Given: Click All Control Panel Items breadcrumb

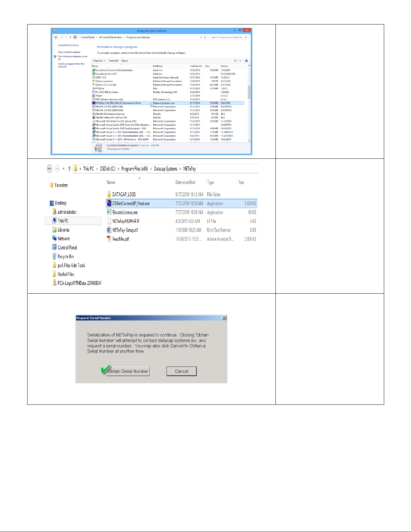Looking at the screenshot, I should click(110, 37).
